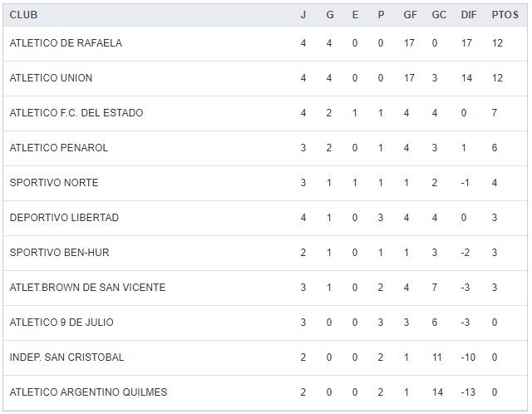Select the Sportivo Norte team name
Screen dimensions: 532x414
pyautogui.click(x=54, y=183)
